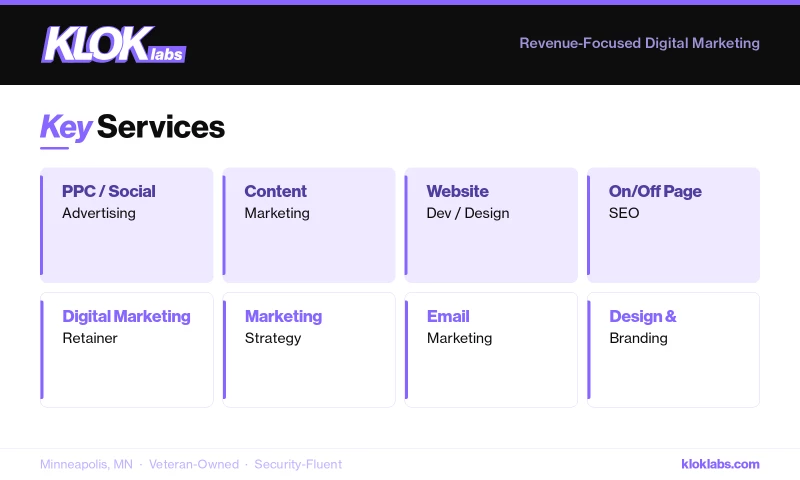
Task: Click the Minneapolis, MN footer text
Action: [x=86, y=464]
